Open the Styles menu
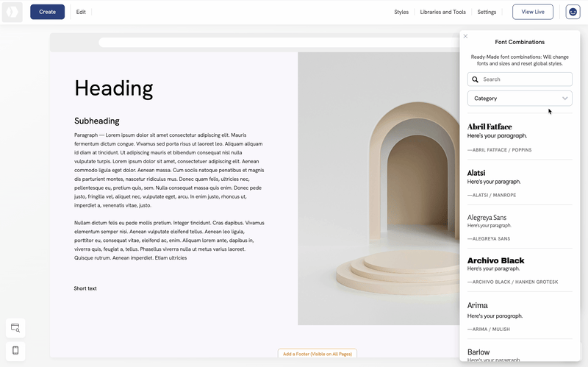 pyautogui.click(x=401, y=12)
